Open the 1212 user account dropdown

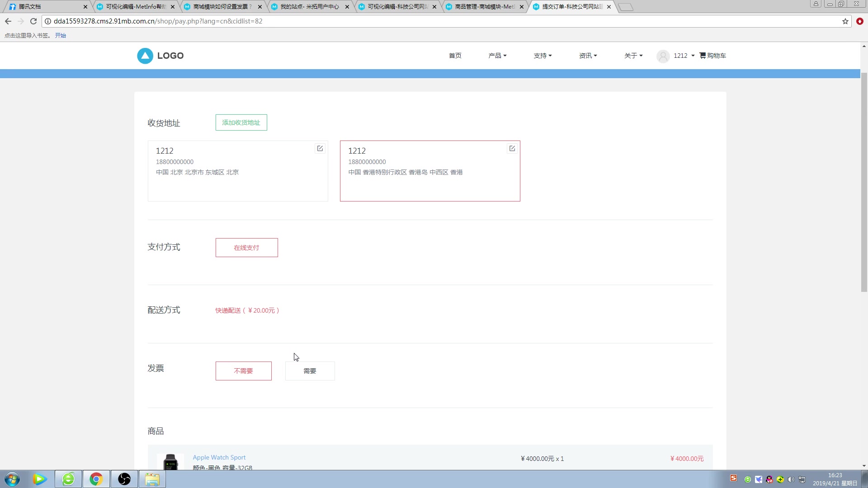tap(684, 56)
